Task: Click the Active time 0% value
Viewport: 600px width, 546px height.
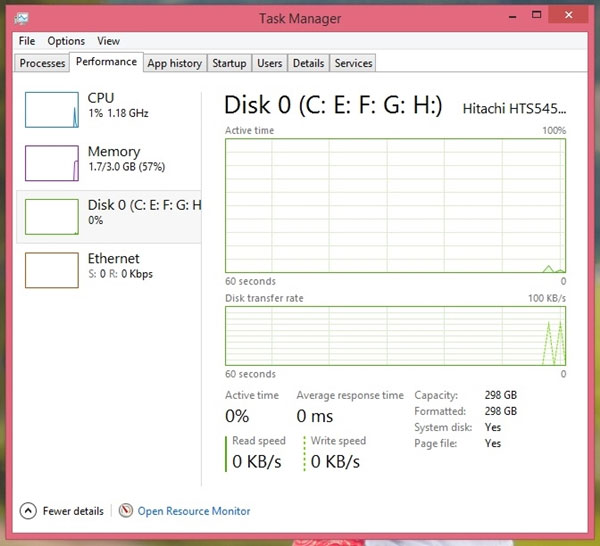Action: click(237, 416)
